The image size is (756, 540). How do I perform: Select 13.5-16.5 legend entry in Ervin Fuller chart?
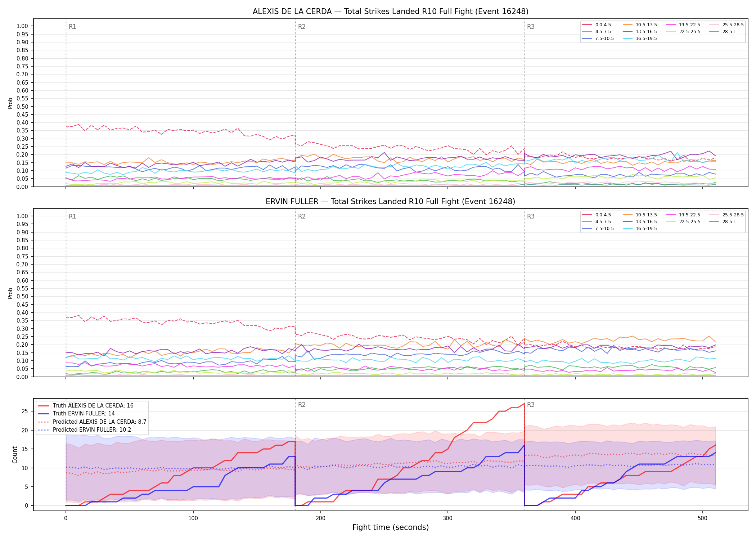click(x=640, y=222)
